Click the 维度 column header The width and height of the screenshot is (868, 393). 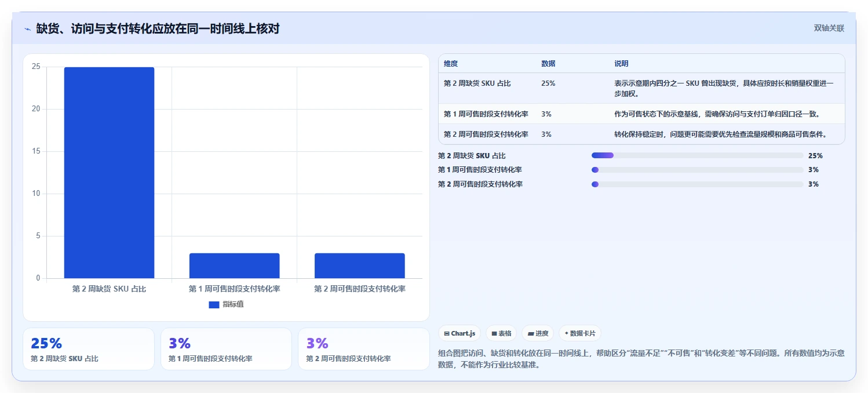[451, 64]
